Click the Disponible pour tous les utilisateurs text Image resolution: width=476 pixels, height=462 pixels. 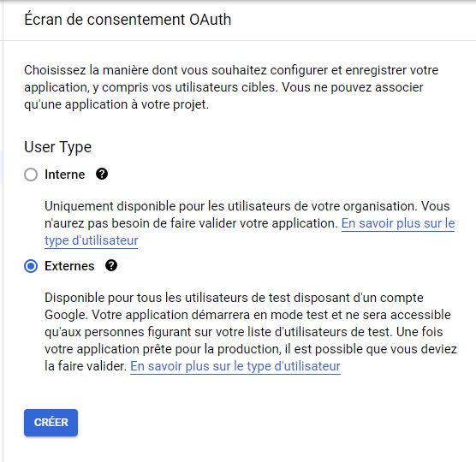[251, 332]
